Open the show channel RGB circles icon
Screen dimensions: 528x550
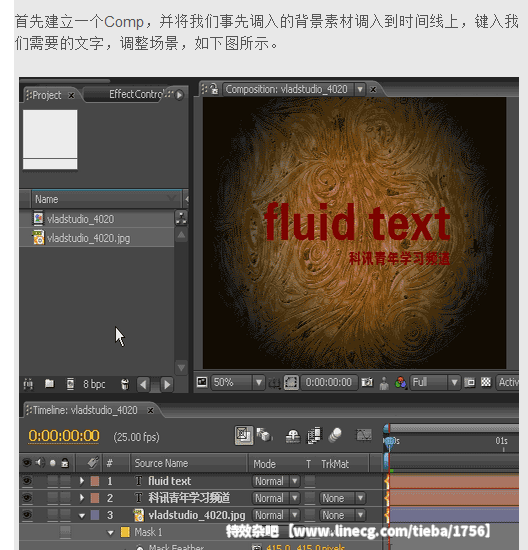(400, 383)
